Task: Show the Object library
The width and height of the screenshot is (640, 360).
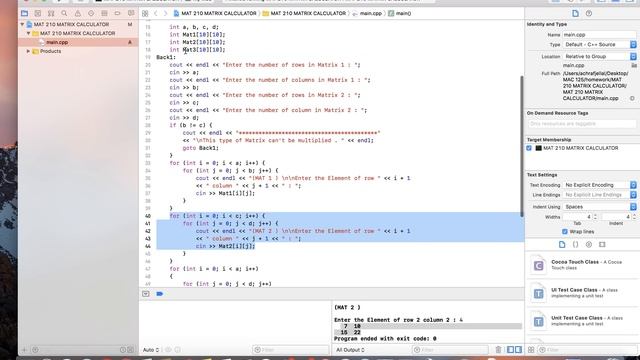Action: click(589, 244)
